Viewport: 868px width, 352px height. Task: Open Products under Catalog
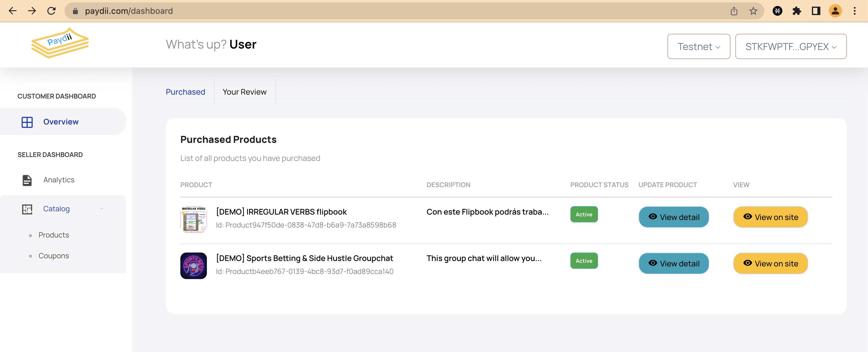coord(54,235)
